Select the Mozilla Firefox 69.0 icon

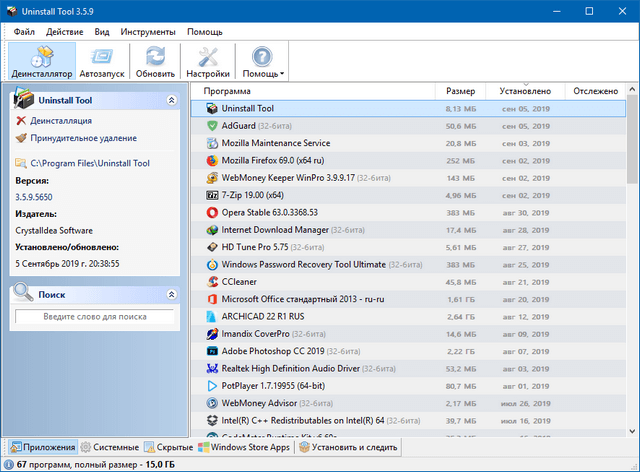(212, 160)
